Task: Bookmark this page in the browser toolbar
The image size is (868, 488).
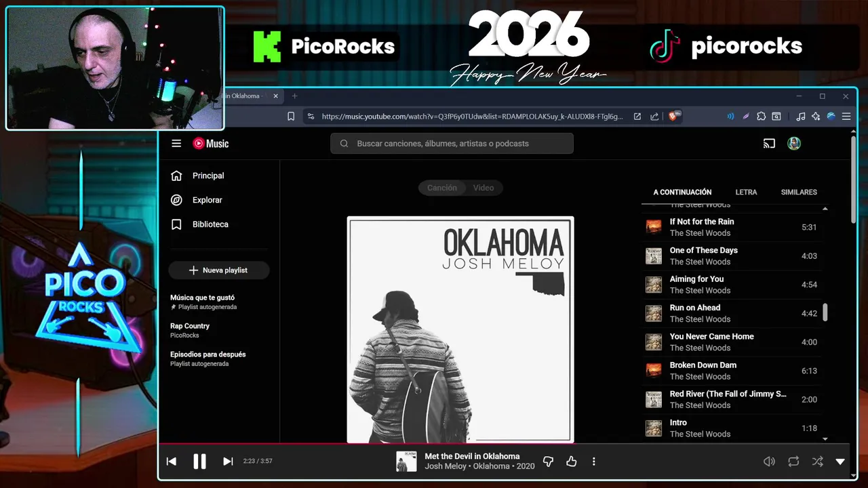Action: coord(291,117)
